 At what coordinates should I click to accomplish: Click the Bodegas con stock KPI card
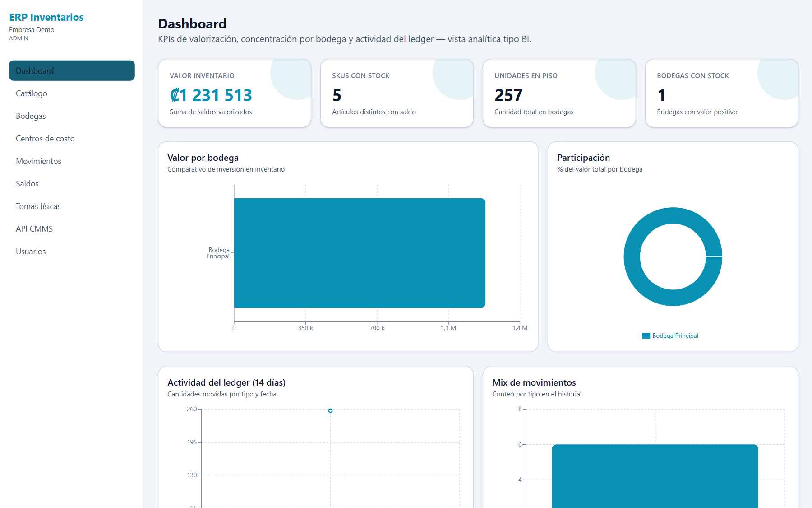(x=722, y=93)
